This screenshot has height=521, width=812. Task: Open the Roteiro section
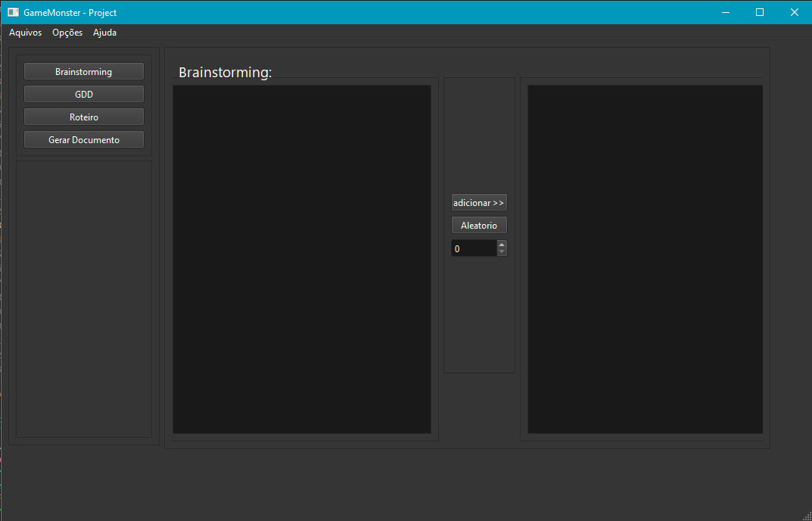coord(84,117)
